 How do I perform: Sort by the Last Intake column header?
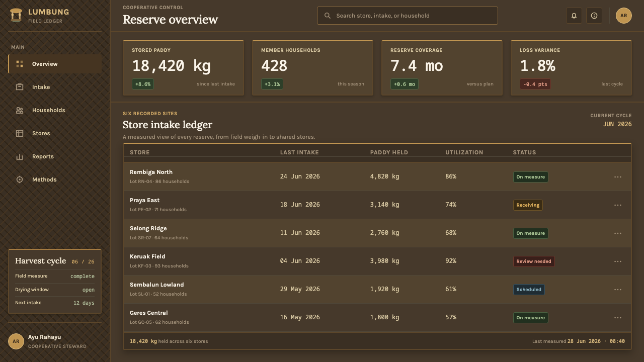tap(299, 152)
